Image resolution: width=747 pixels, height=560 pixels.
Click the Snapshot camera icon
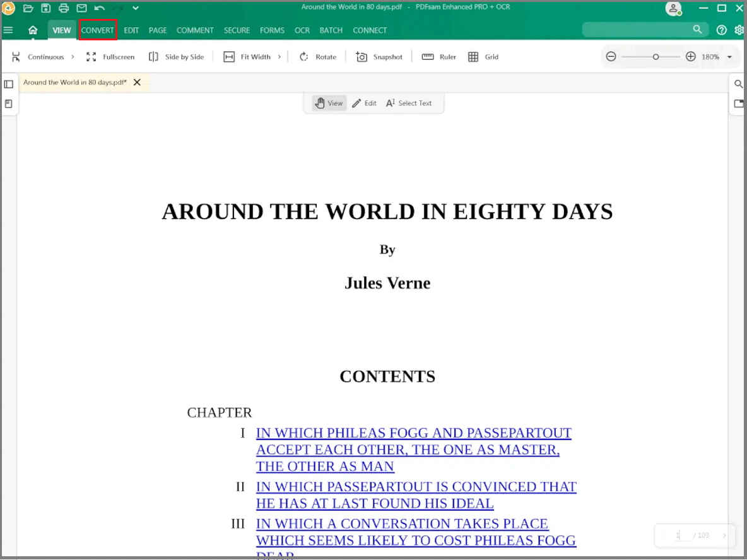coord(362,57)
